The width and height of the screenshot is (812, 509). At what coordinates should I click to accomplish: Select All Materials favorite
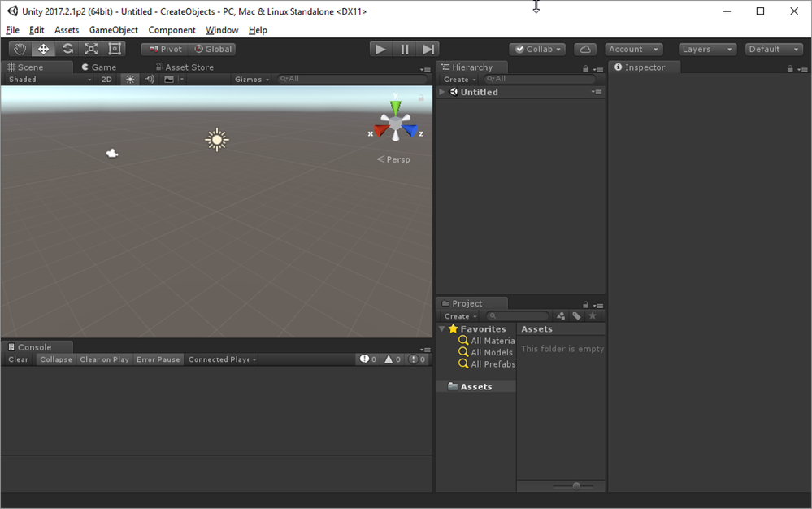pos(487,341)
